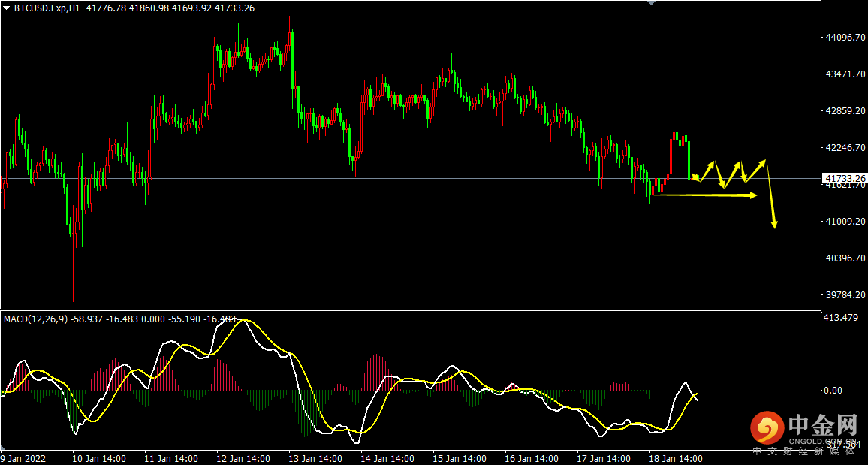The image size is (868, 465).
Task: Click the dropdown triangle before BTCUSD.Exp,H1
Action: click(7, 8)
